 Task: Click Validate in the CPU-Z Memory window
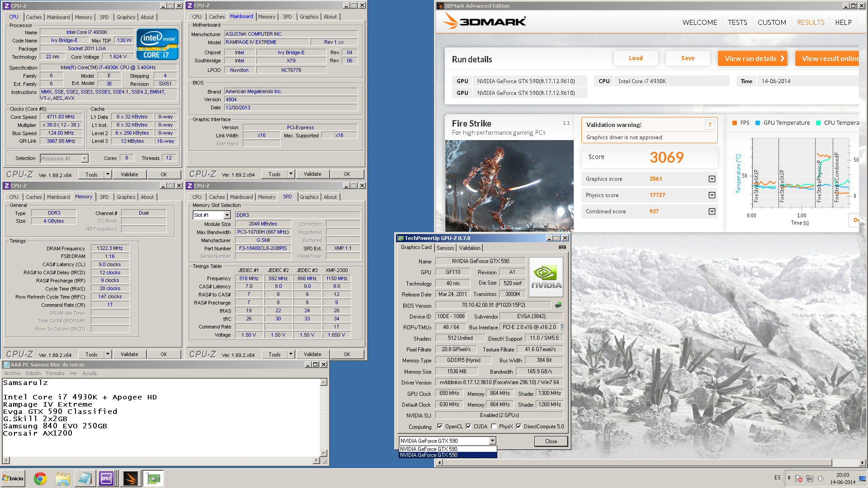(x=129, y=354)
